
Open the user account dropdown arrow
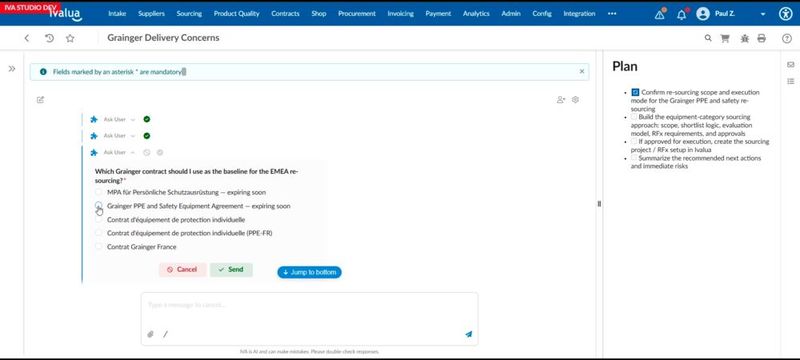[x=763, y=14]
